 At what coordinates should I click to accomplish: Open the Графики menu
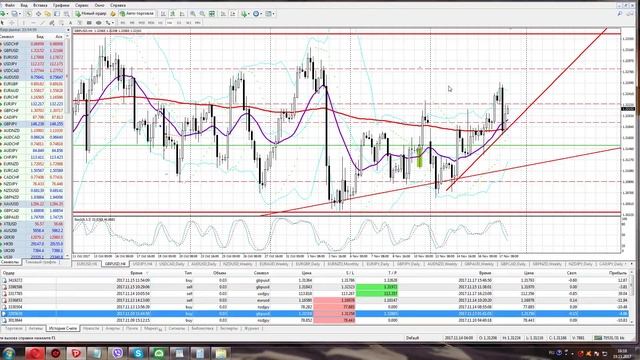click(x=61, y=5)
